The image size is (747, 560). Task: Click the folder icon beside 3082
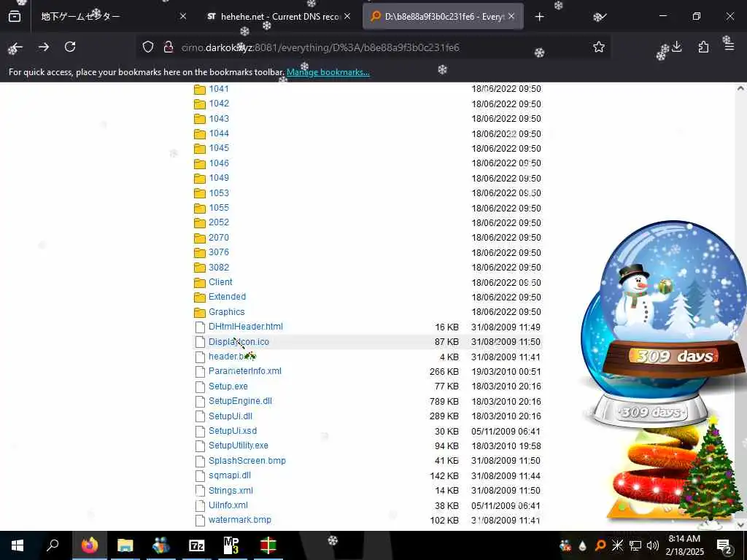point(200,268)
